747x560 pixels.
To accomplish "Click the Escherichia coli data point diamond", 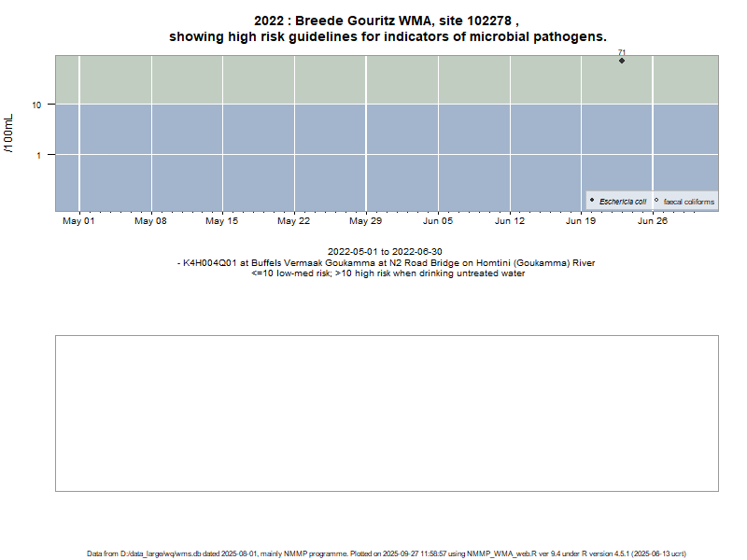I will [x=622, y=61].
